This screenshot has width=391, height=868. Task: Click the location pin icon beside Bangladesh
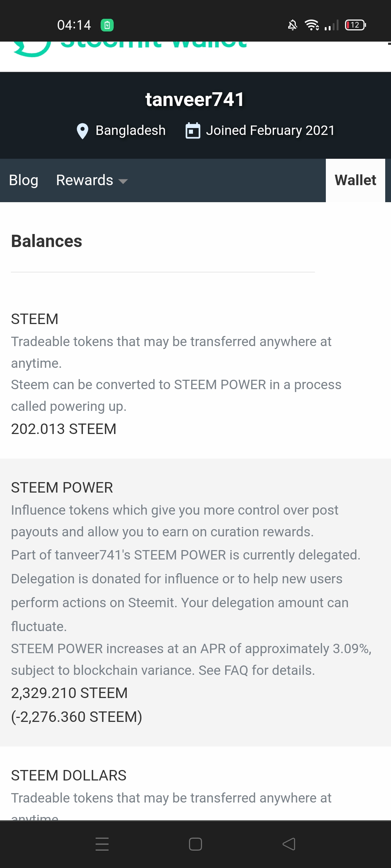click(83, 131)
